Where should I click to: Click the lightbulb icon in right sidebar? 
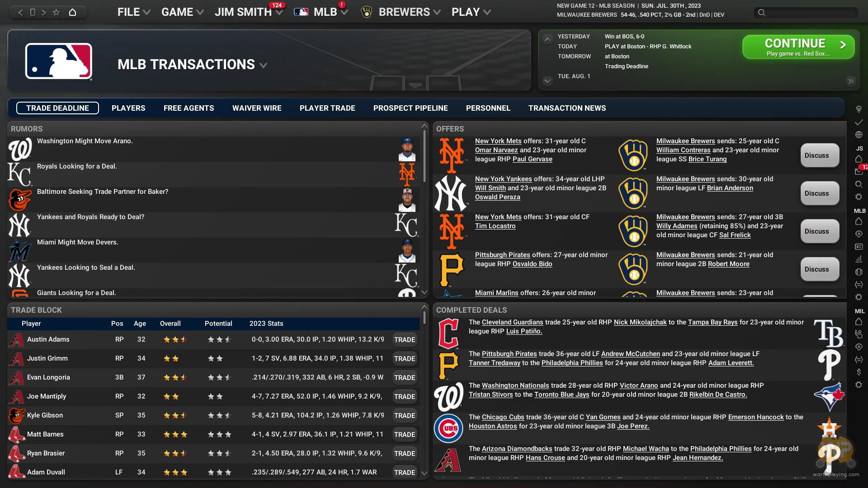click(859, 109)
